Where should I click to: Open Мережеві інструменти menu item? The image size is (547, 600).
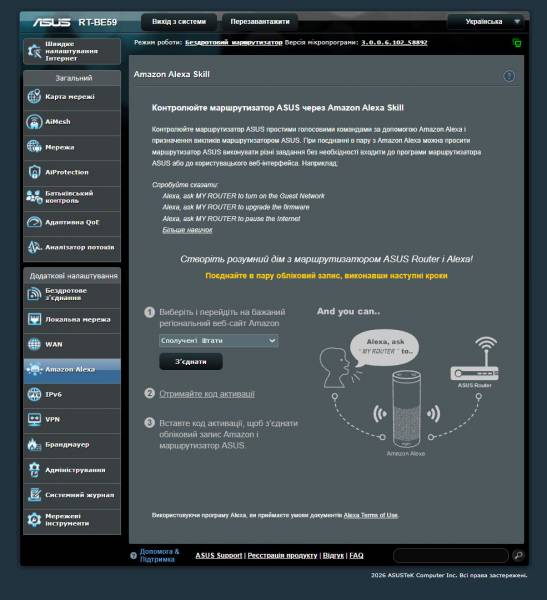click(72, 520)
